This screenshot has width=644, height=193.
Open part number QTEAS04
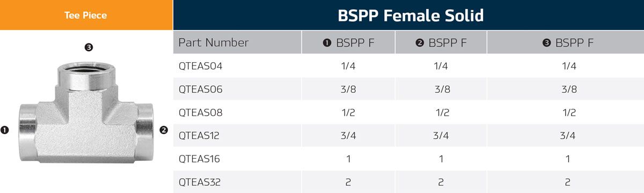click(200, 66)
